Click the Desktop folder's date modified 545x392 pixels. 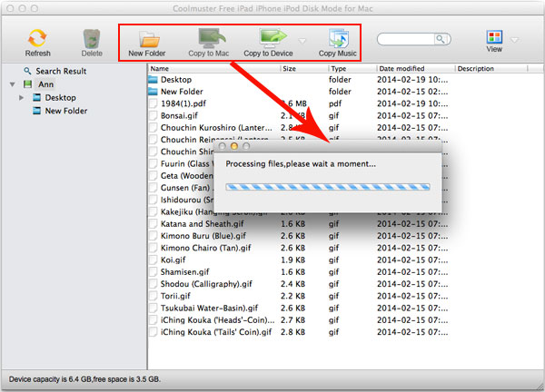412,80
